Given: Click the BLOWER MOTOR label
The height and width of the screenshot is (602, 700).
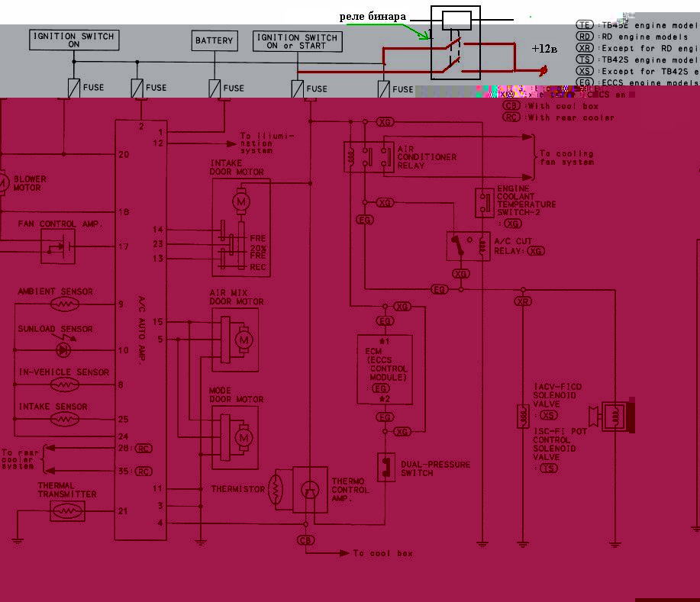Looking at the screenshot, I should (30, 183).
